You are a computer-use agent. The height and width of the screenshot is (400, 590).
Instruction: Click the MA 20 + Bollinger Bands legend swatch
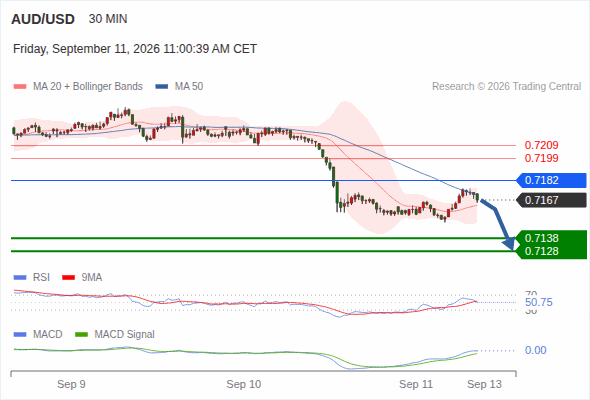click(x=20, y=87)
